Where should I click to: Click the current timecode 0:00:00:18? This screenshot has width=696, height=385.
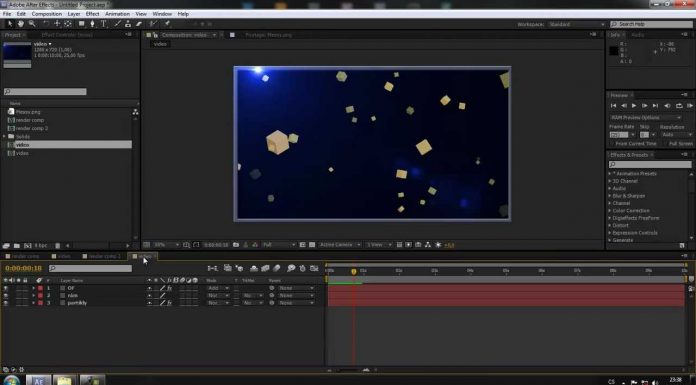point(24,268)
